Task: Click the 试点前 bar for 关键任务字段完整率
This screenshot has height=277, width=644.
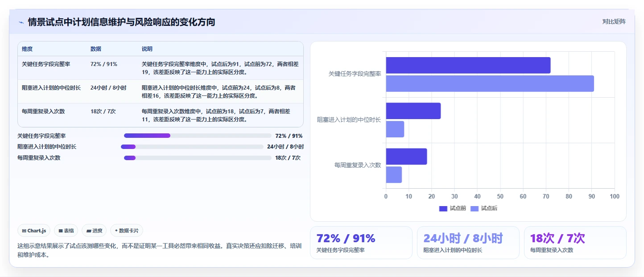Action: coord(468,65)
